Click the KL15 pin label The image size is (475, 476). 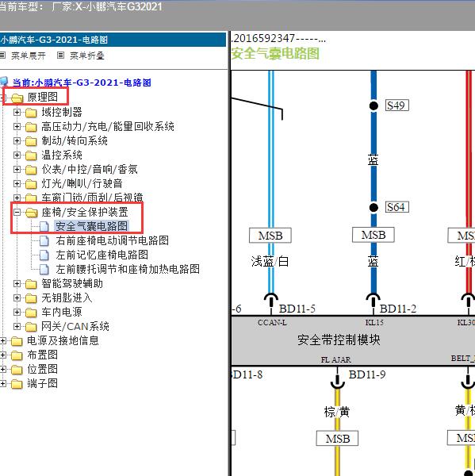click(x=374, y=322)
